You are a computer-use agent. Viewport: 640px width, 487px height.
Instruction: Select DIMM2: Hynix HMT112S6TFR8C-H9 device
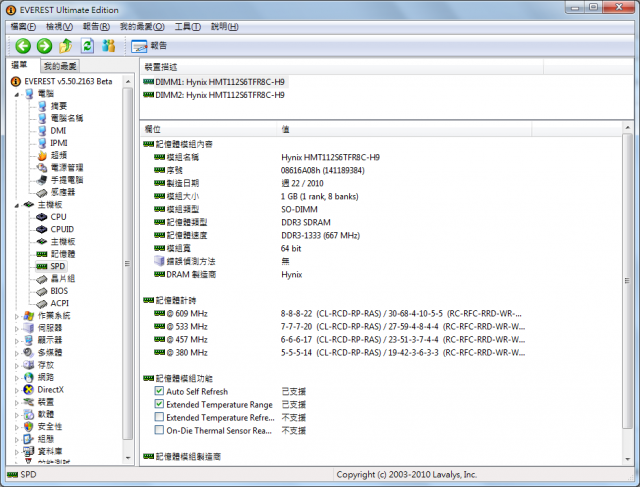click(214, 95)
